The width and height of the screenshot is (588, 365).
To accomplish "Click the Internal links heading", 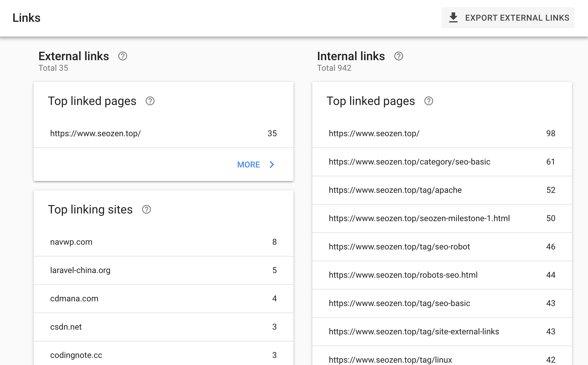I will coord(351,56).
